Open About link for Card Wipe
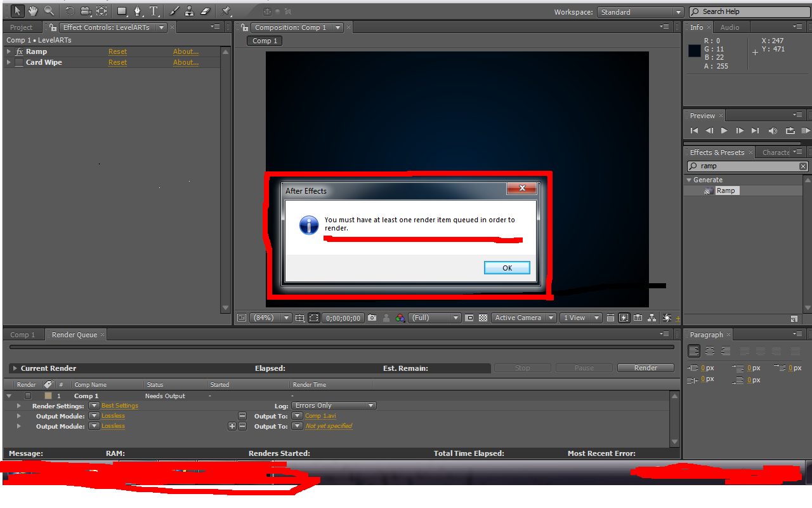Screen dimensions: 812x508 tap(186, 62)
